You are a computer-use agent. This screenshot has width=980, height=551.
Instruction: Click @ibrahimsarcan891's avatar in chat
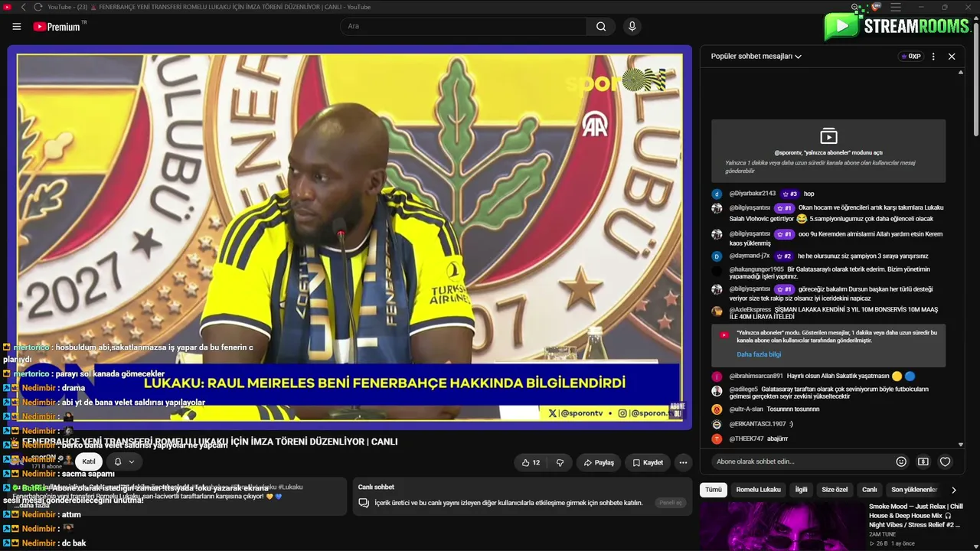(717, 377)
